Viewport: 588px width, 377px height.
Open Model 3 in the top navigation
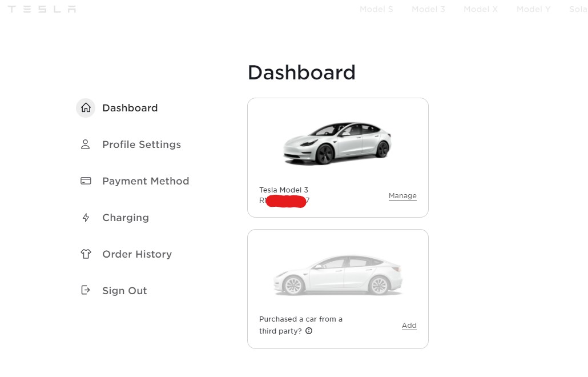point(428,9)
